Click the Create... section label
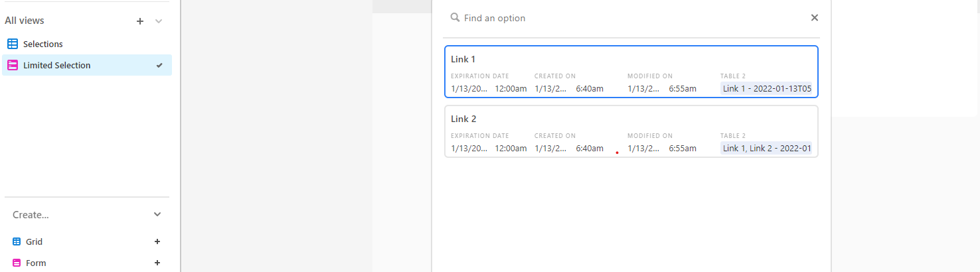Viewport: 980px width, 272px height. click(x=31, y=215)
